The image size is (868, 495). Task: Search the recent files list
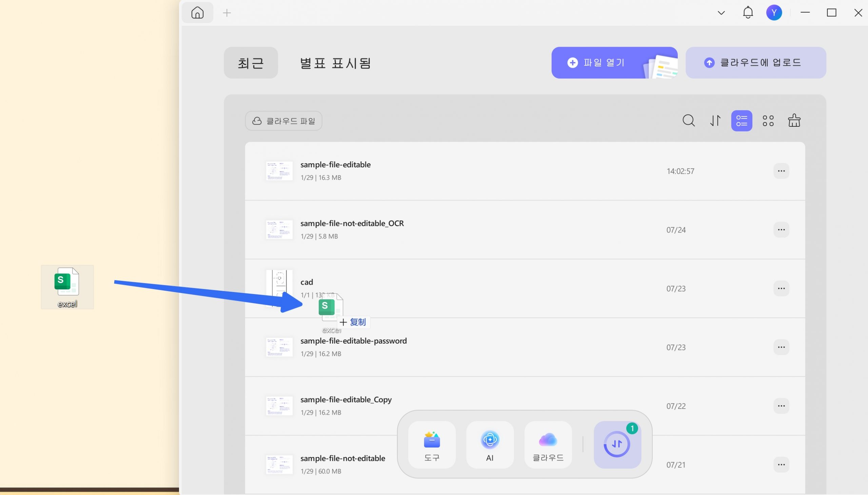pyautogui.click(x=688, y=121)
